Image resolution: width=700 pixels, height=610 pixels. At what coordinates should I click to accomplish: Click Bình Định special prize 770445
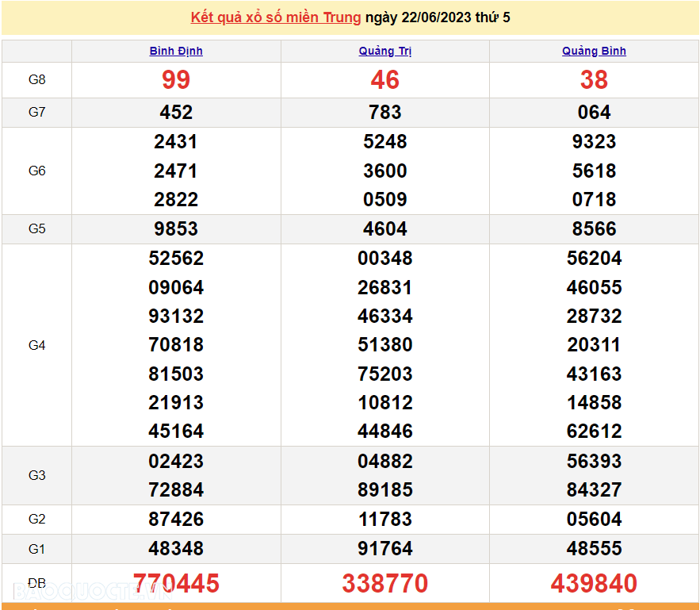(176, 584)
